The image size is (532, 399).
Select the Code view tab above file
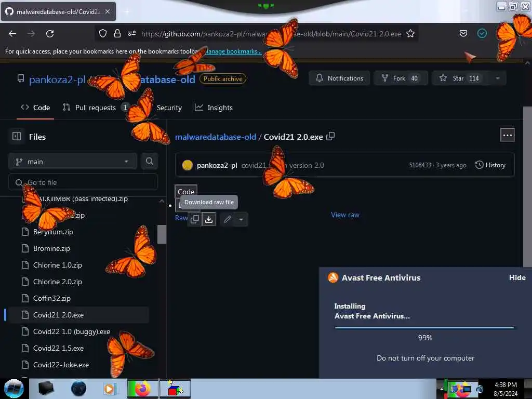(x=186, y=191)
